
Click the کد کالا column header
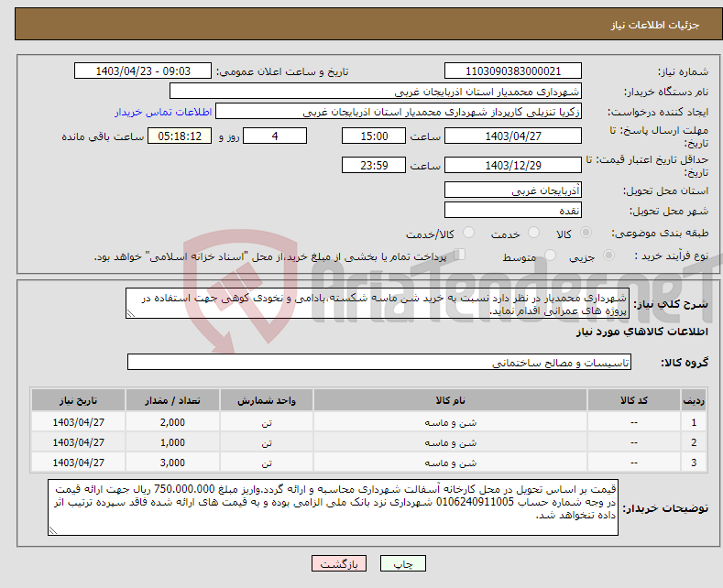[x=633, y=400]
